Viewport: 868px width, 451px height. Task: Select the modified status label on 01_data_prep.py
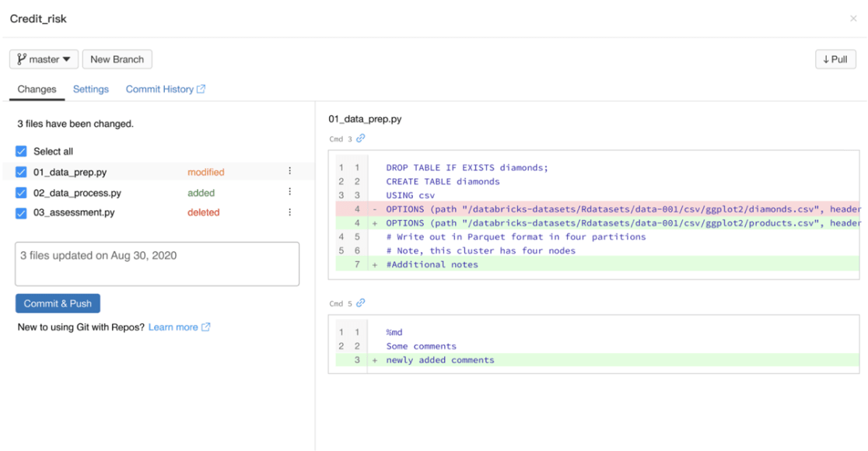click(x=205, y=172)
